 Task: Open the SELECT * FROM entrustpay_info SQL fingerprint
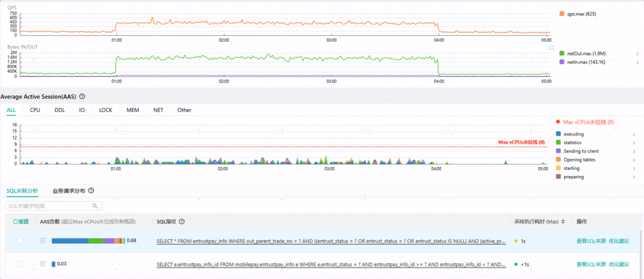pos(331,241)
